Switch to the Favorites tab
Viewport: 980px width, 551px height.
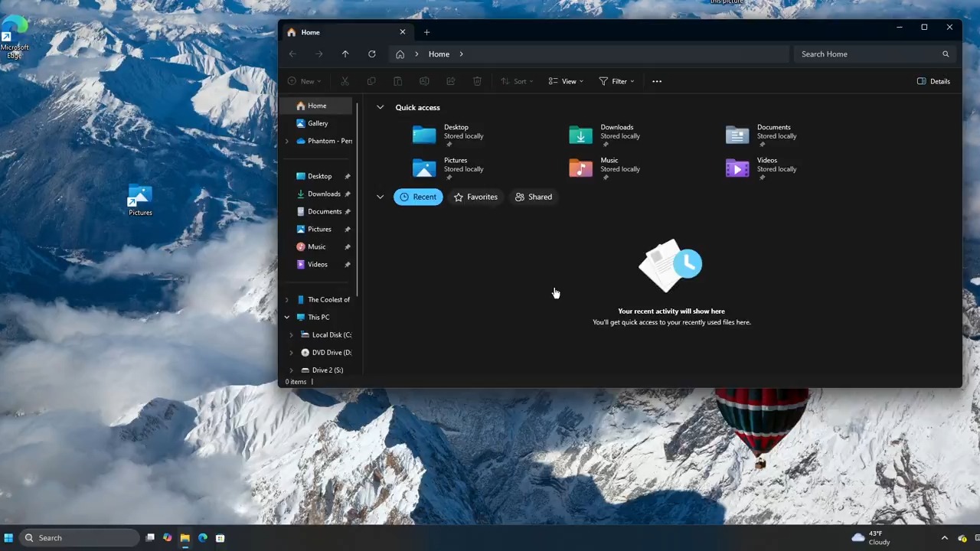(x=475, y=197)
